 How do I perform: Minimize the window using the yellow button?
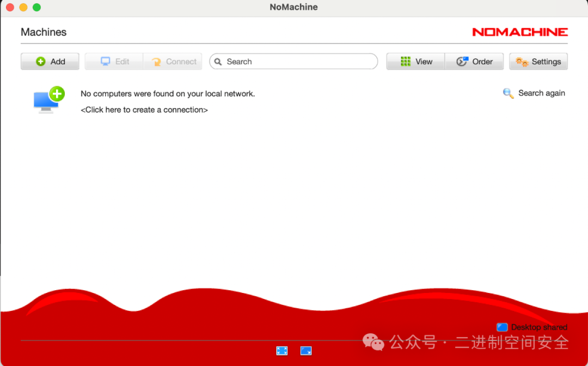23,8
